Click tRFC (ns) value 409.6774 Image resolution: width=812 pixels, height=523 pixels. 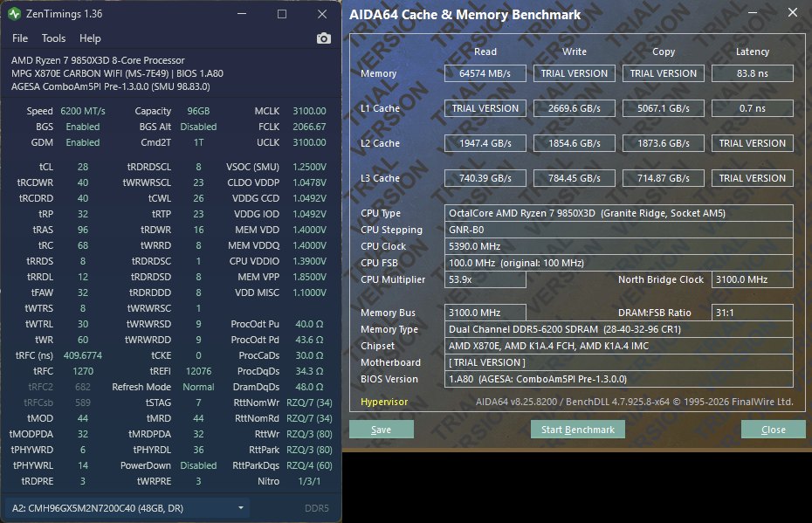83,355
